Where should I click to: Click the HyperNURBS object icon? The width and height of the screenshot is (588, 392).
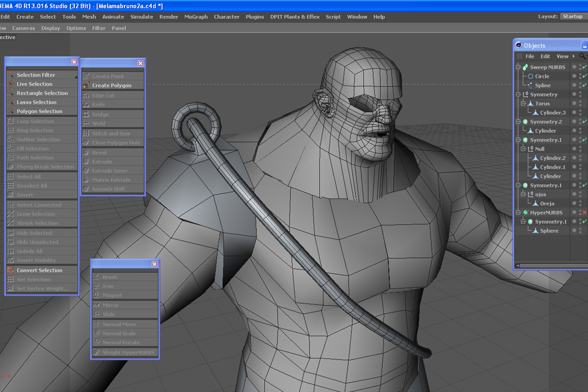click(x=526, y=213)
